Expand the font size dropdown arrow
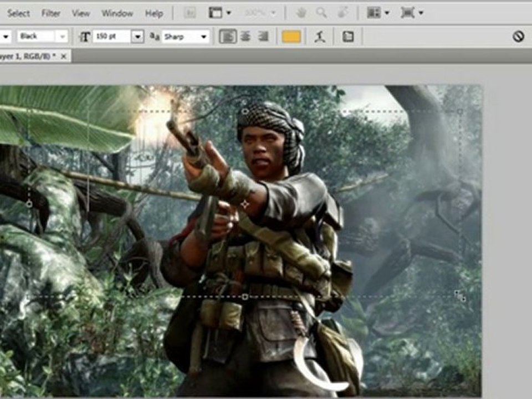 137,37
